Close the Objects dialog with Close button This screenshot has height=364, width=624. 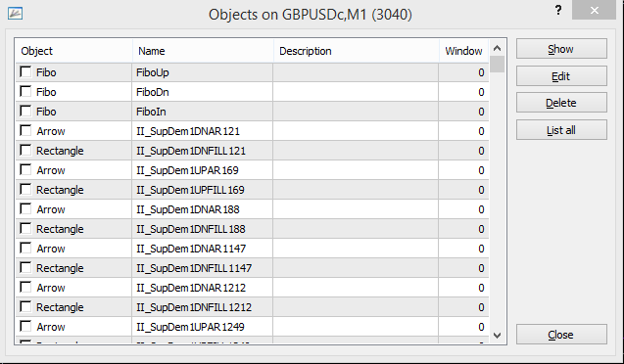coord(561,335)
